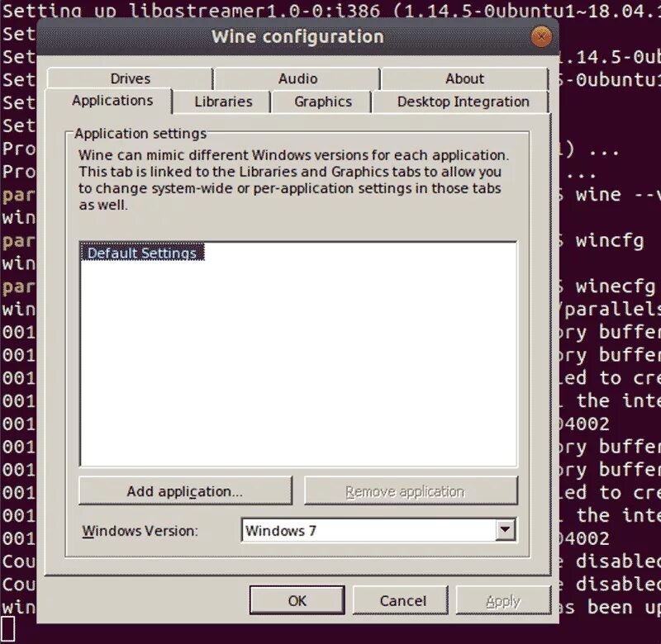The width and height of the screenshot is (661, 644).
Task: Click terminal text 'wincfg' behind dialog
Action: point(610,241)
